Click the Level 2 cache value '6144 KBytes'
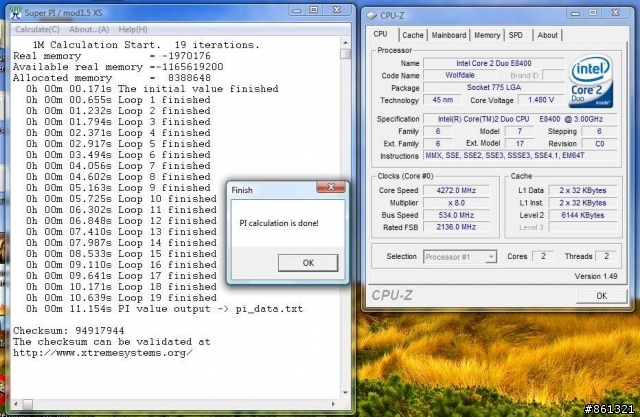Screen dimensions: 640x417 (x=582, y=215)
